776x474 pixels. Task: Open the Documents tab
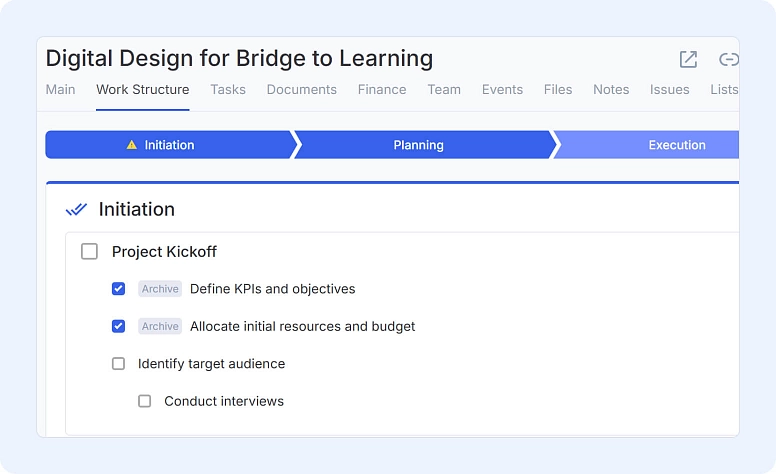(x=302, y=90)
